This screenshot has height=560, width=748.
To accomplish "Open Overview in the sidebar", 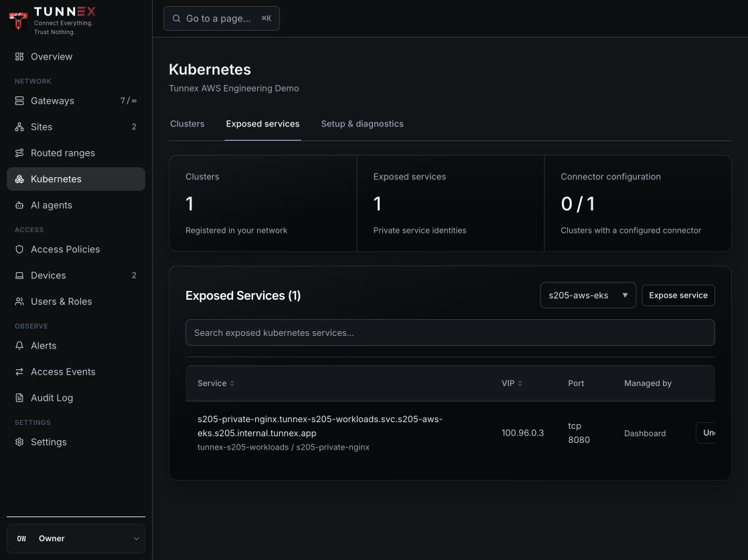I will click(76, 57).
